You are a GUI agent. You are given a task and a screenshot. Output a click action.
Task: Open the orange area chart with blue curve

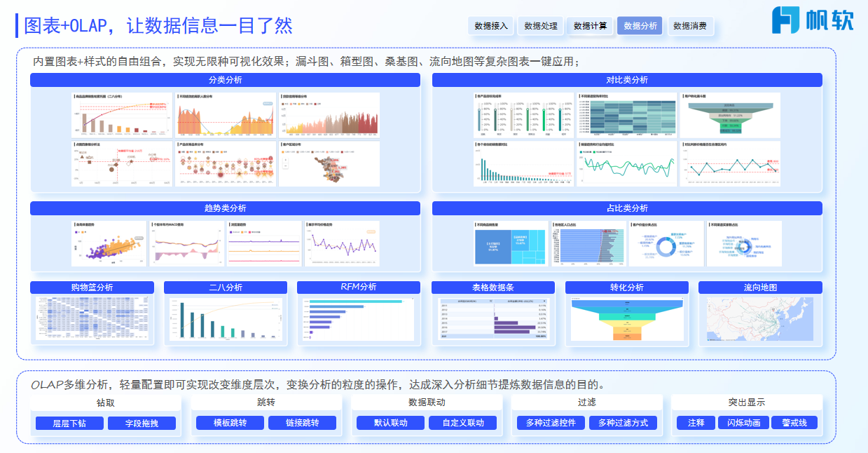point(225,115)
